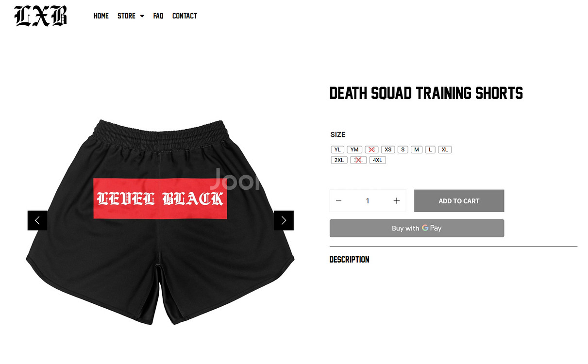Screen dimensions: 588x364
Task: Go to the FAQ page
Action: pos(158,16)
